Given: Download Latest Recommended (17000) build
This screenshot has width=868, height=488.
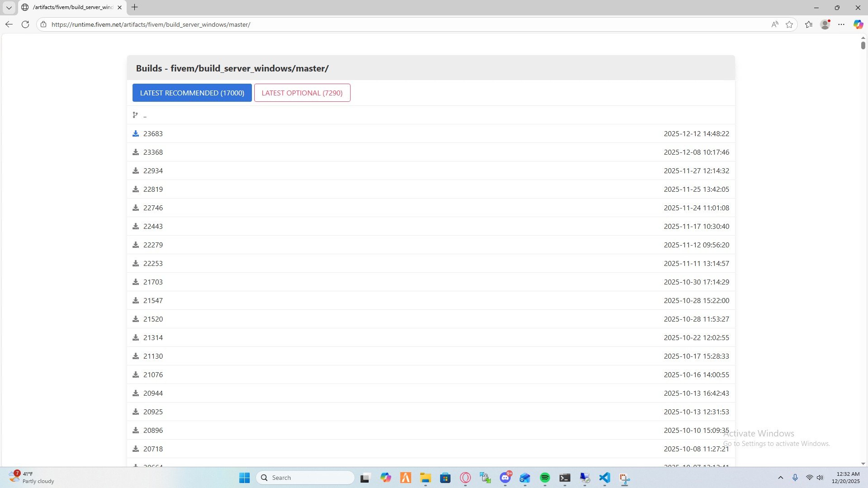Looking at the screenshot, I should (192, 93).
